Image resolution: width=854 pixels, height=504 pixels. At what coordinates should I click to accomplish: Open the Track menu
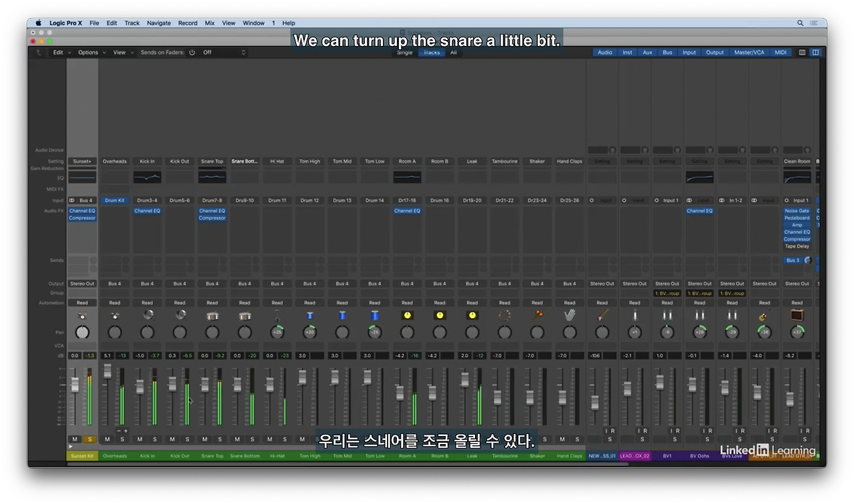(x=132, y=23)
